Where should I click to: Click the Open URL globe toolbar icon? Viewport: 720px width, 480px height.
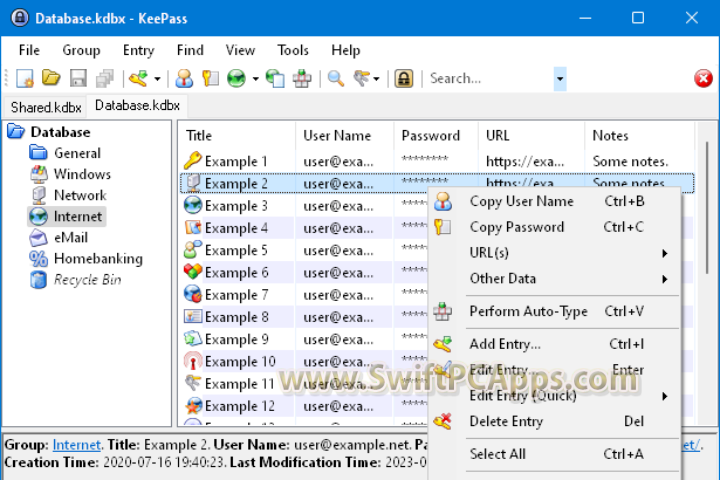click(x=236, y=79)
